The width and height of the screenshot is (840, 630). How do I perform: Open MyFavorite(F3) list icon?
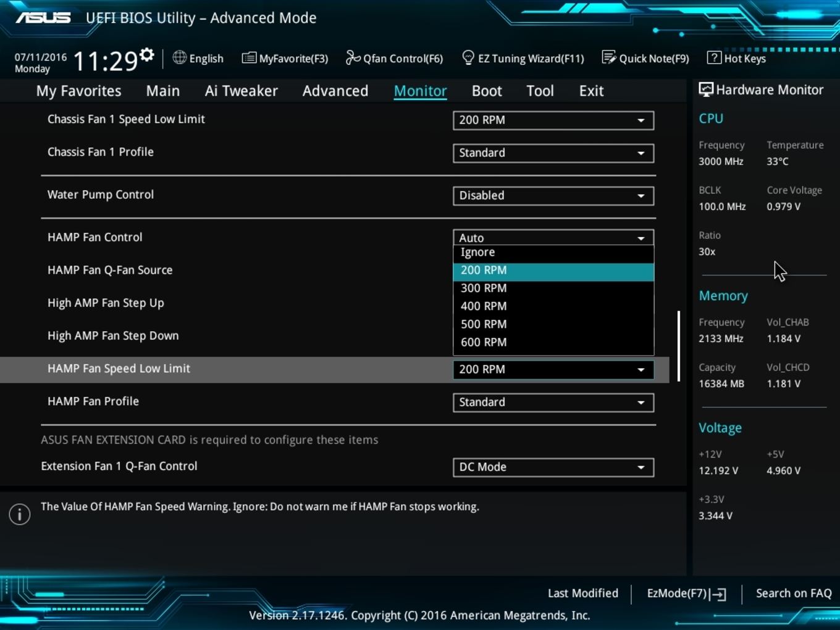click(249, 58)
